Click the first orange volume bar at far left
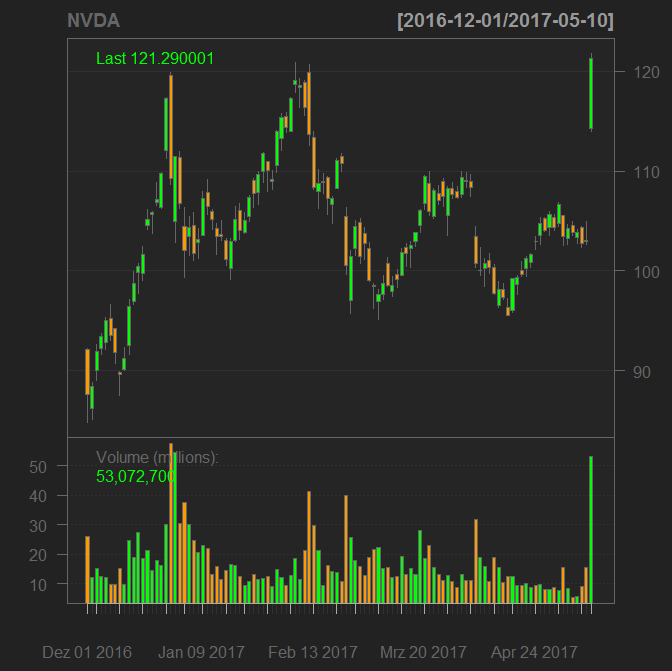The height and width of the screenshot is (671, 672). coord(87,569)
